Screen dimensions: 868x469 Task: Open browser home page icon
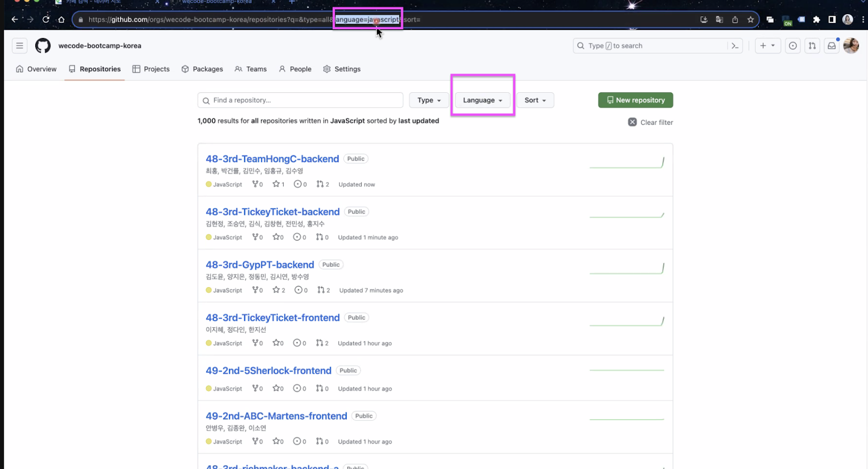61,20
